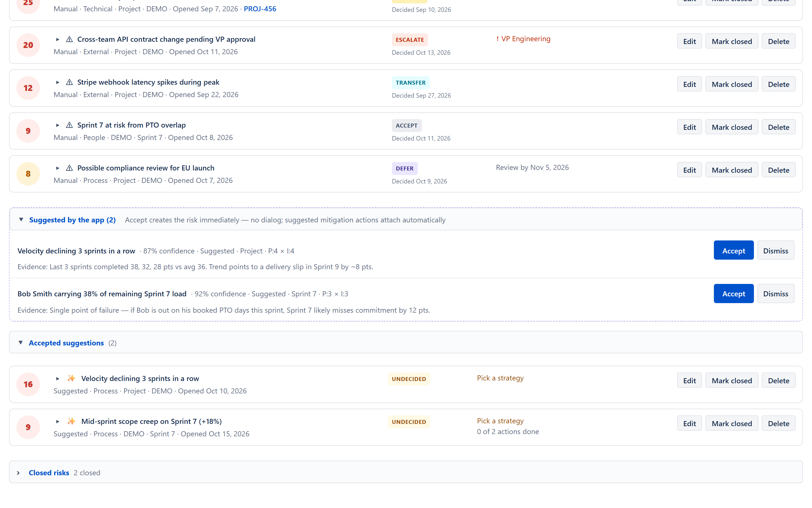Delete the Sprint 7 PTO overlap risk
This screenshot has width=812, height=508.
point(778,127)
